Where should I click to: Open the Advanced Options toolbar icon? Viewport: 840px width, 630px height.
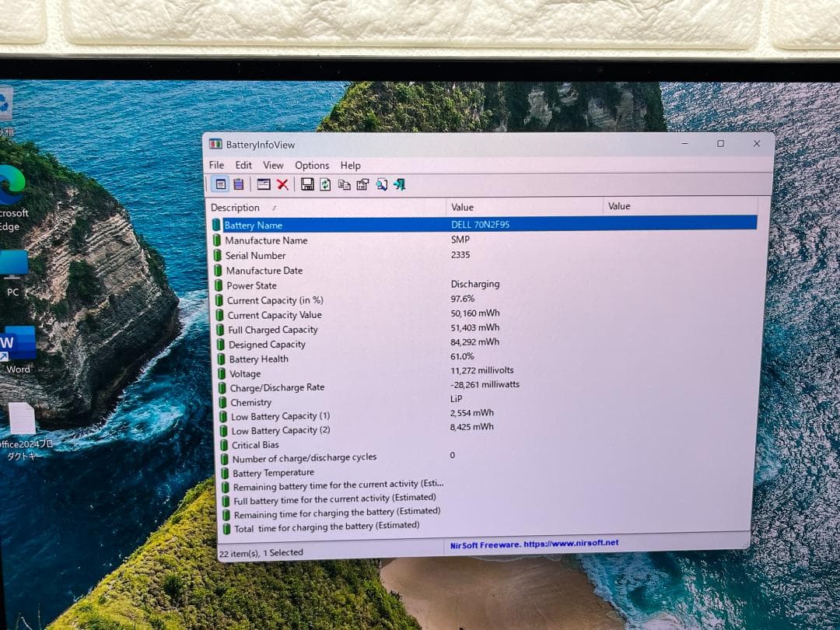381,184
